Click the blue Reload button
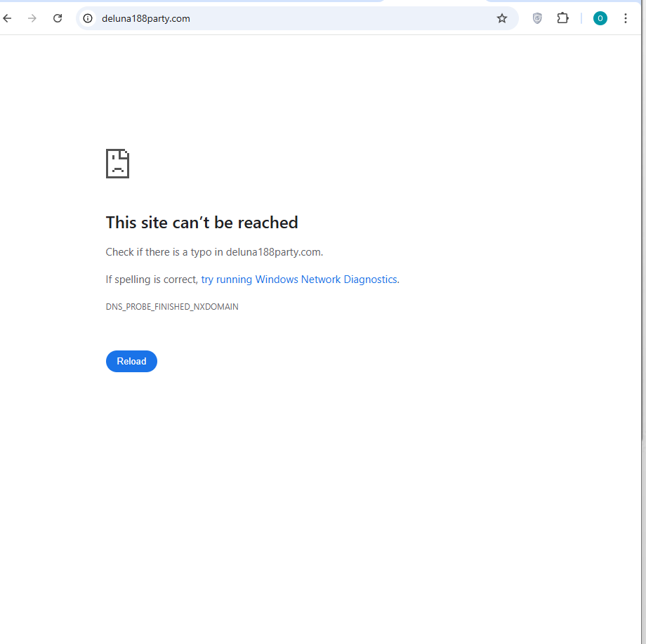This screenshot has height=644, width=646. point(131,362)
